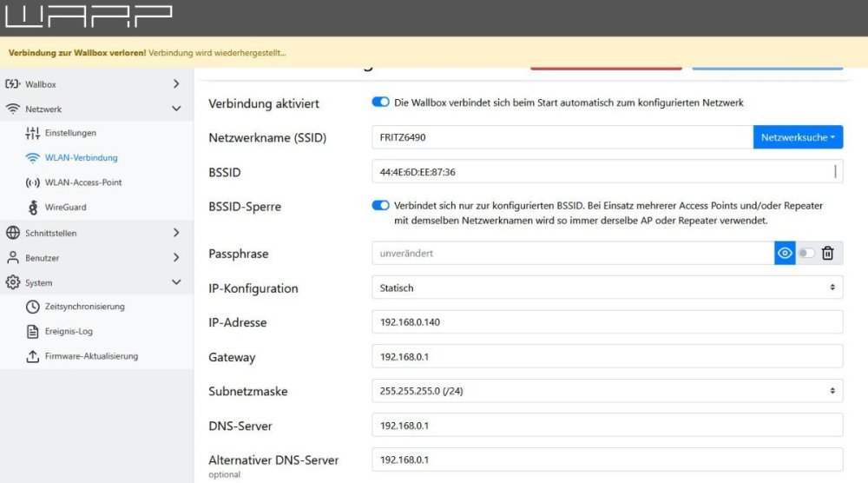868x483 pixels.
Task: Open Firmware-Aktualisierung upload entry
Action: point(90,356)
